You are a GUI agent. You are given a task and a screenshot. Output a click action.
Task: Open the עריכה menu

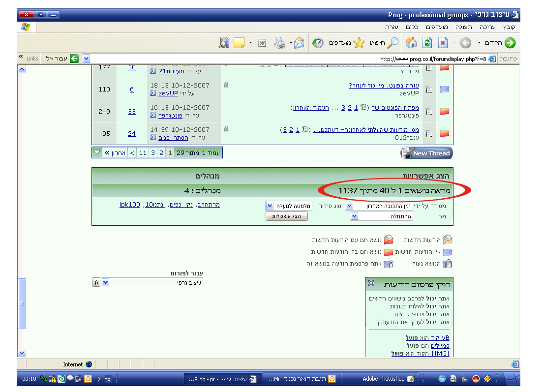click(x=487, y=27)
